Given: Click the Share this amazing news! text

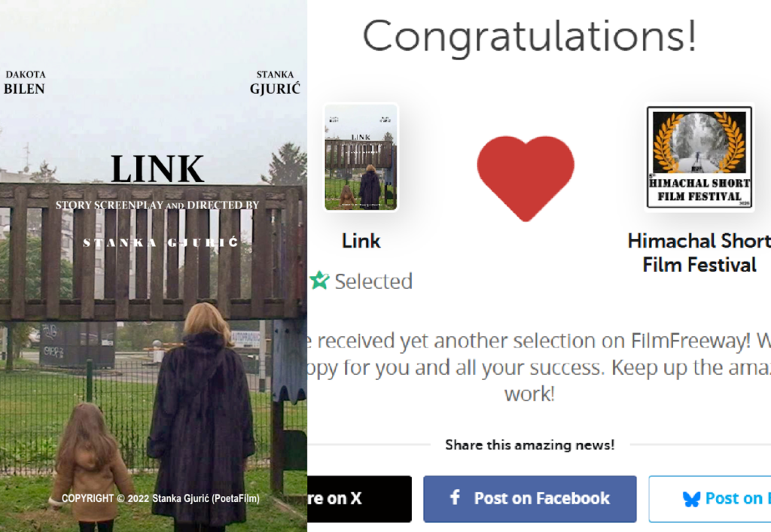Looking at the screenshot, I should click(529, 445).
